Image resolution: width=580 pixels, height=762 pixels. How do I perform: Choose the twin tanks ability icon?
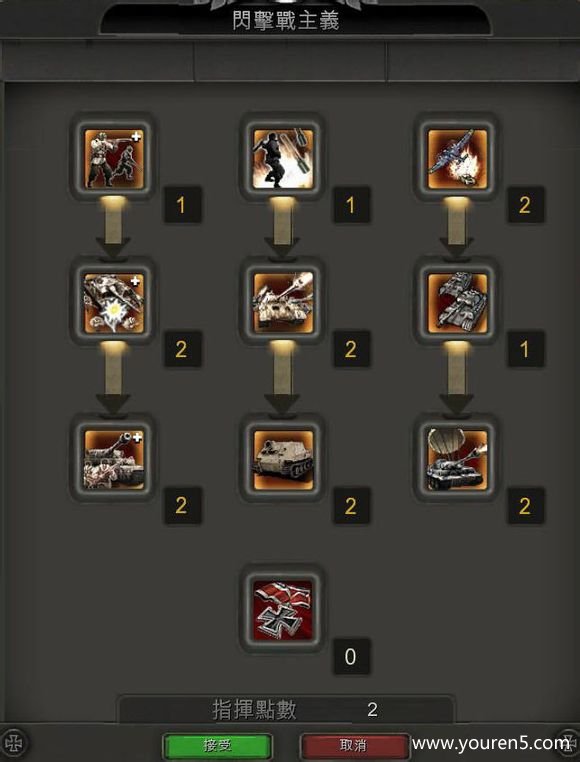[457, 302]
